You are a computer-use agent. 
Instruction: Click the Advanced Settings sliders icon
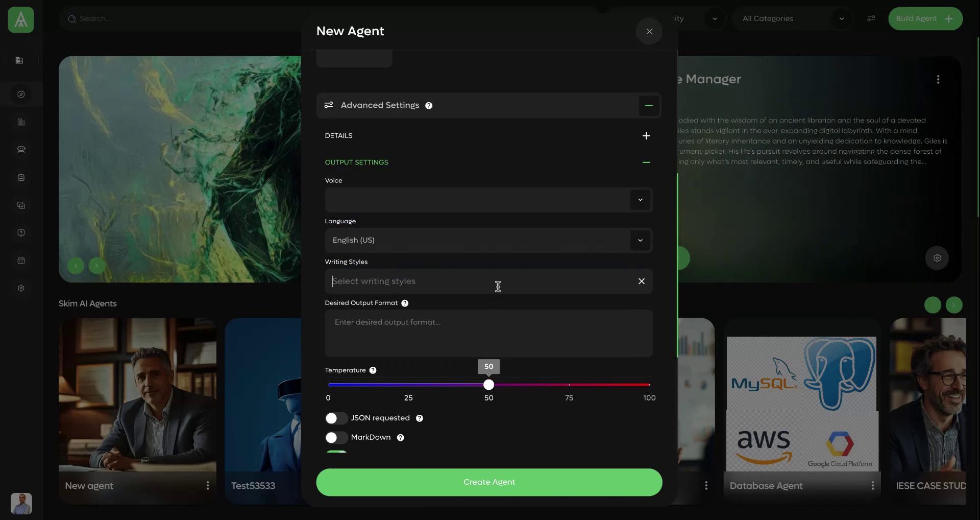point(329,105)
